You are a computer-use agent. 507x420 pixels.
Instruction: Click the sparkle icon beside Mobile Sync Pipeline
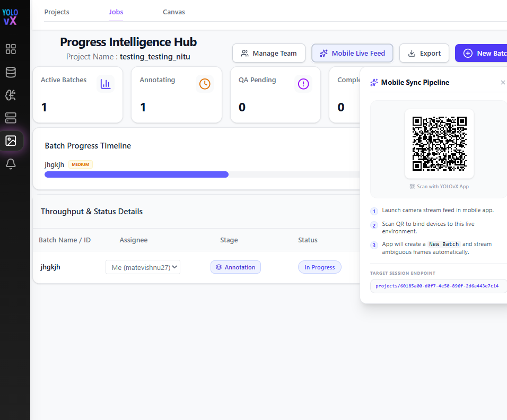[x=374, y=82]
